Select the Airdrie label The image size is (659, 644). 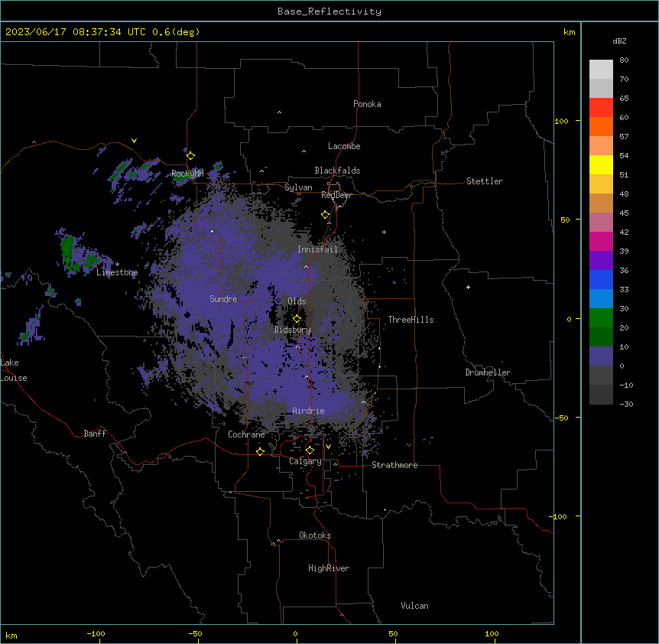coord(308,411)
